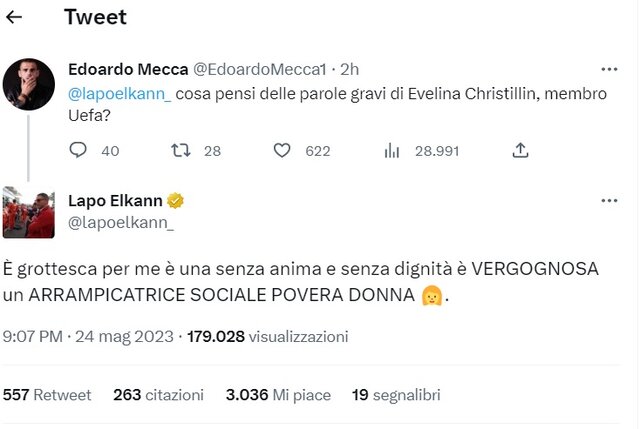Show the 3.036 Mi piace list
This screenshot has width=640, height=429.
coord(278,395)
